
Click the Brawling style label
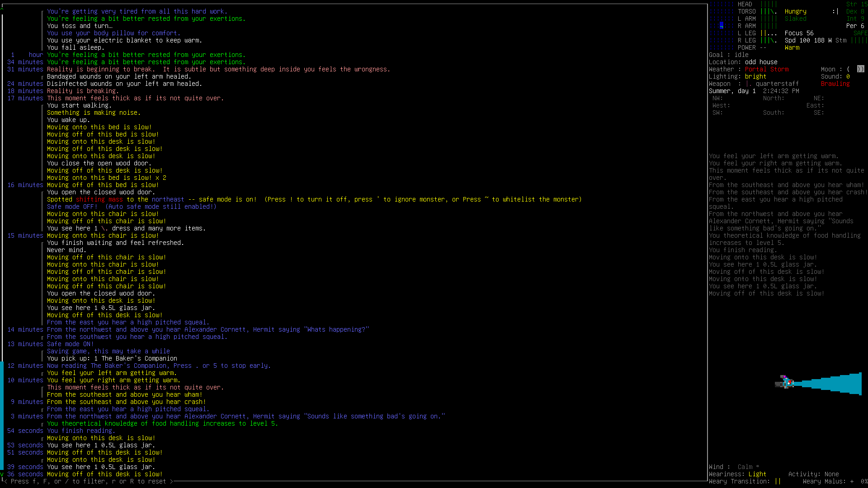coord(835,84)
